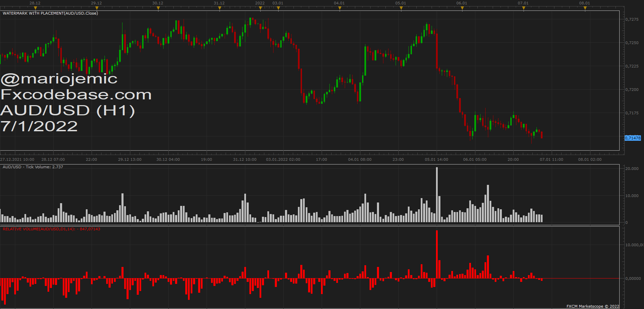Screen dimensions: 644x309
Task: Click the 06.01 day marker triangle
Action: click(462, 8)
